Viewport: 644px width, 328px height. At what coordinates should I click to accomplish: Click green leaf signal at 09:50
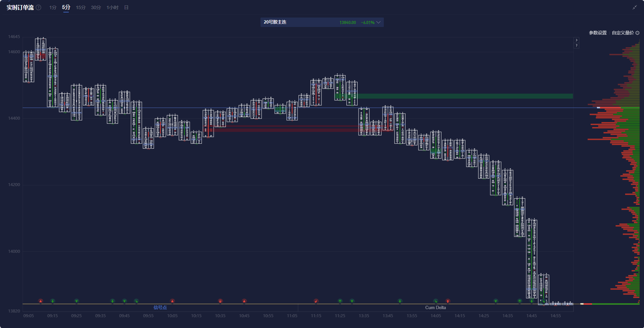pos(136,301)
